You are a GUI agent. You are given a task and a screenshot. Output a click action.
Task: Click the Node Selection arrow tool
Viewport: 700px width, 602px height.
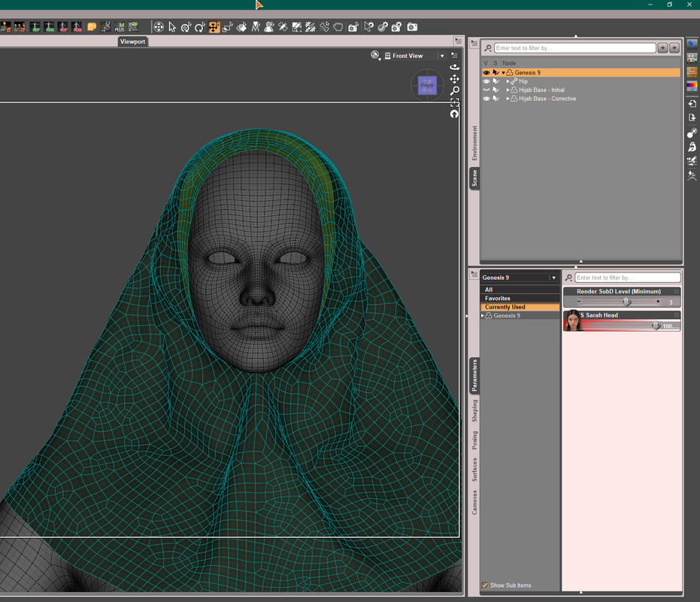(x=172, y=27)
